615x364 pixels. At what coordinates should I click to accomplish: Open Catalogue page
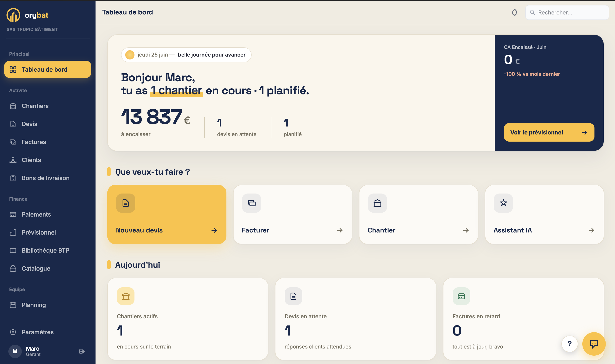48,268
